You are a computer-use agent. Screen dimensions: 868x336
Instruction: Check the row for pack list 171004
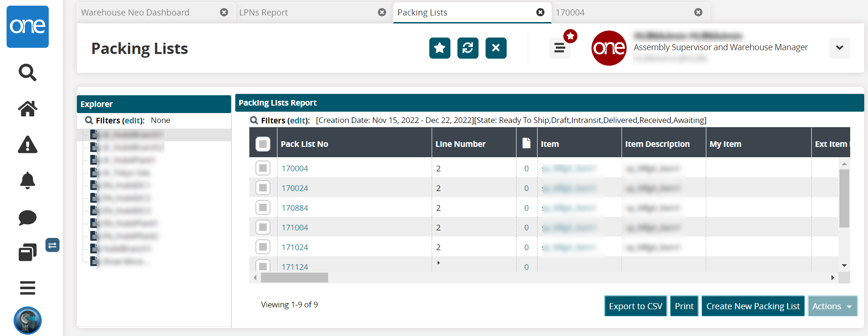[263, 227]
